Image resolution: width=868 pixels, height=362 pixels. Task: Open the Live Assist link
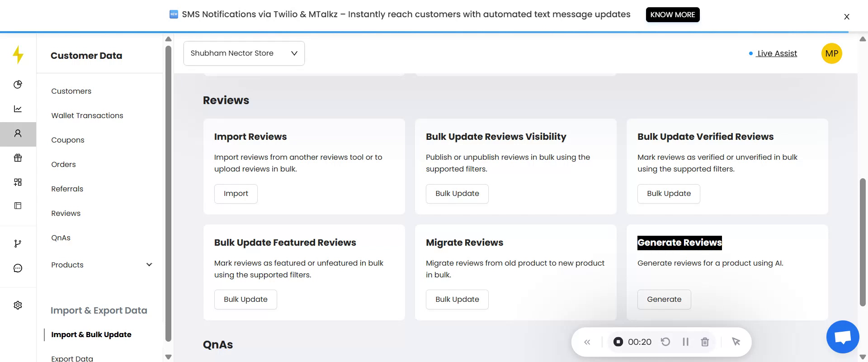click(777, 53)
